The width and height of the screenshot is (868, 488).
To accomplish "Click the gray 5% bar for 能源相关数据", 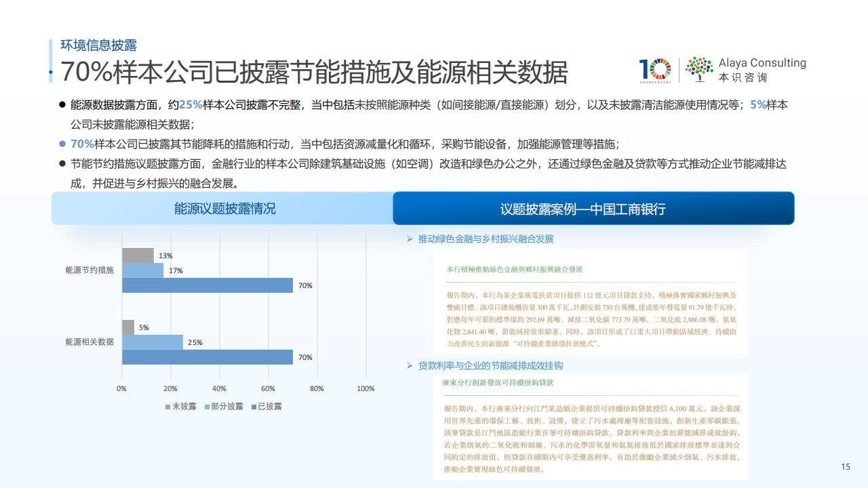I will [x=129, y=327].
